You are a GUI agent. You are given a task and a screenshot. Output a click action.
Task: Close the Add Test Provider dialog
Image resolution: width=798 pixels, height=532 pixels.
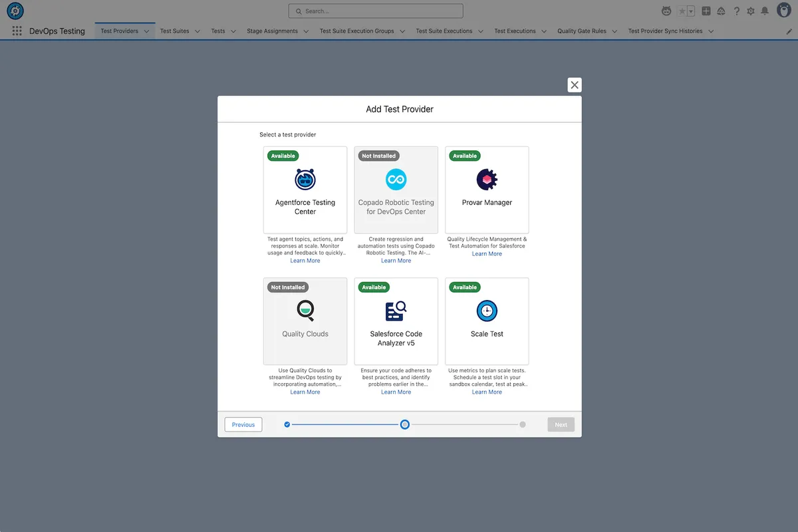point(575,84)
